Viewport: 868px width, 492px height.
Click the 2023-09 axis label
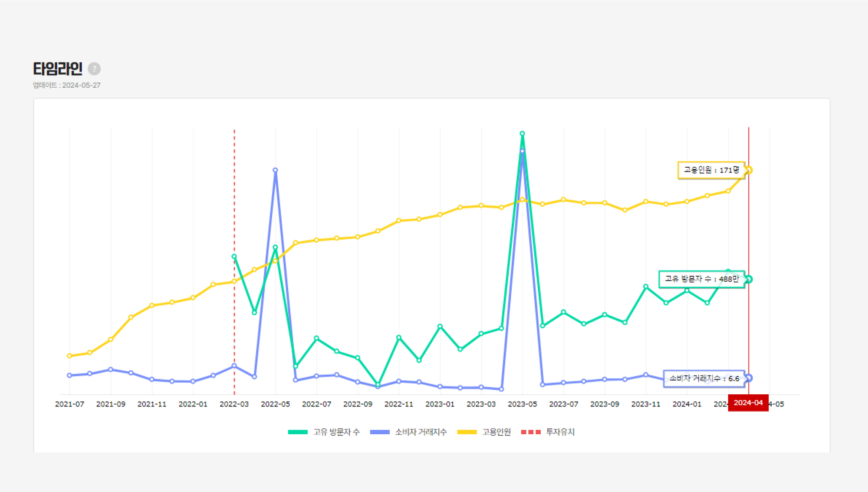click(605, 404)
